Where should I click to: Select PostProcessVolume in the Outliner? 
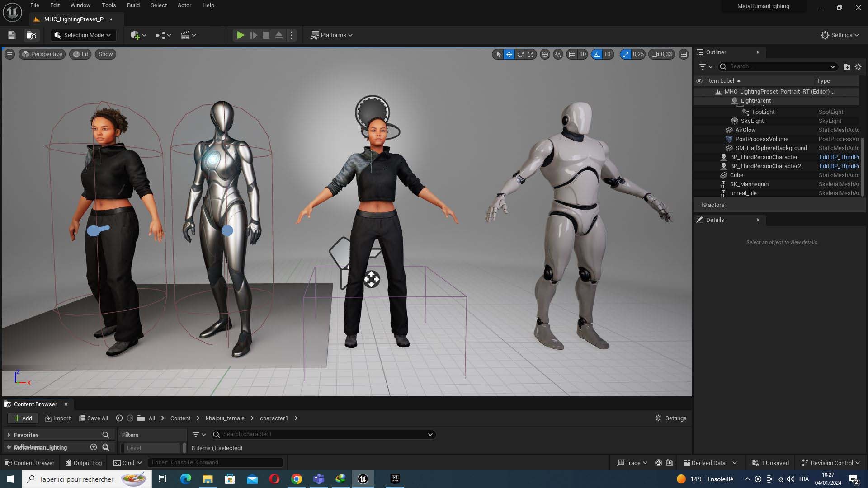pyautogui.click(x=762, y=139)
